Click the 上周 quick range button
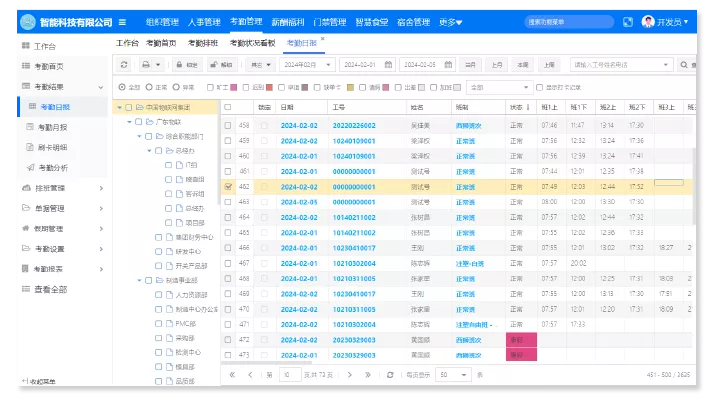Screen dimensions: 714x395 (x=549, y=65)
